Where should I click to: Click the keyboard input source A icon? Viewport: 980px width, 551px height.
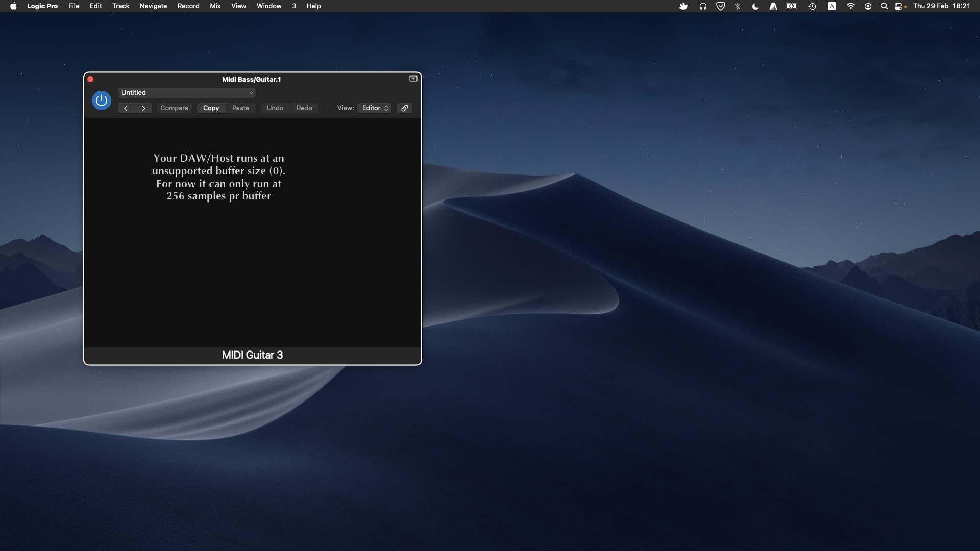tap(832, 6)
